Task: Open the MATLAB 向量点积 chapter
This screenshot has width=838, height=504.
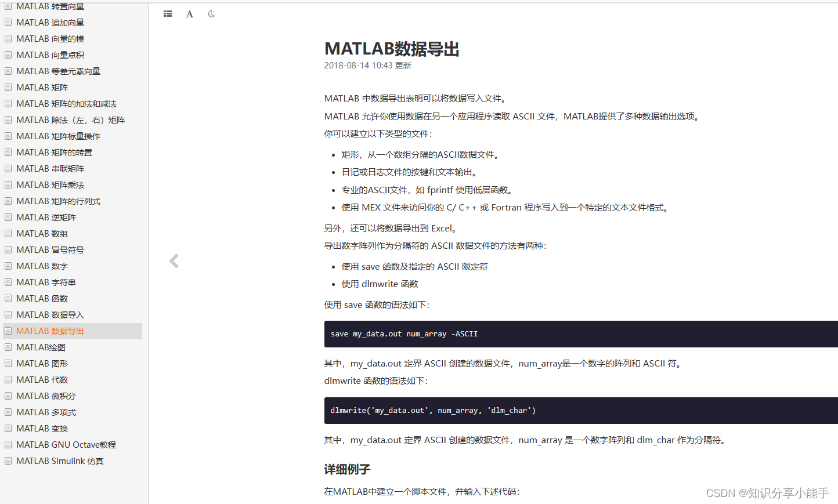Action: pyautogui.click(x=50, y=55)
